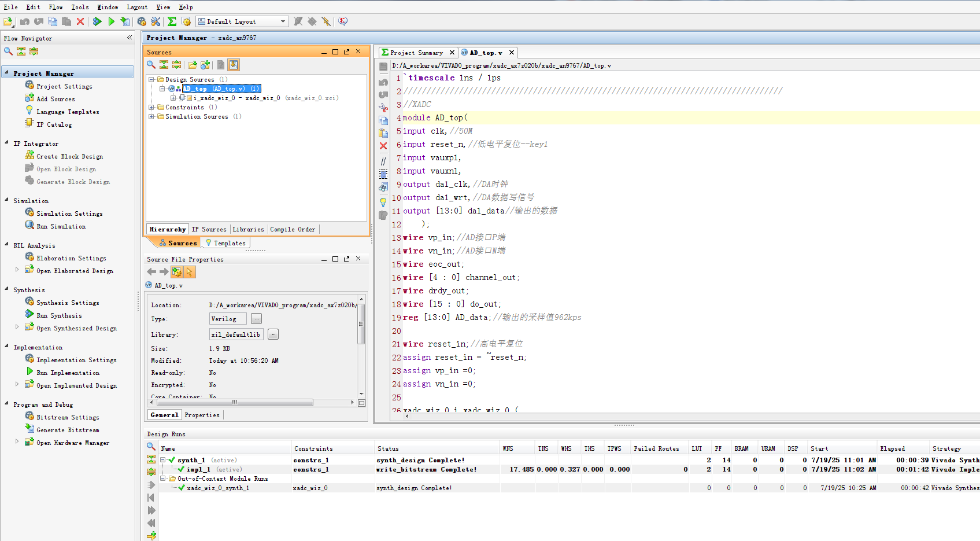Screen dimensions: 980x541
Task: Click Create Block Design link
Action: [69, 156]
